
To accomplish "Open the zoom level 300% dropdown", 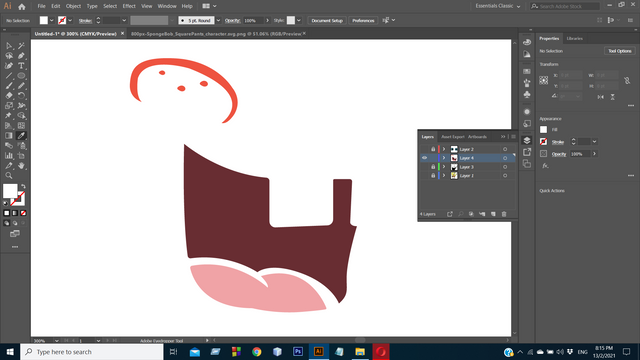I will (56, 340).
